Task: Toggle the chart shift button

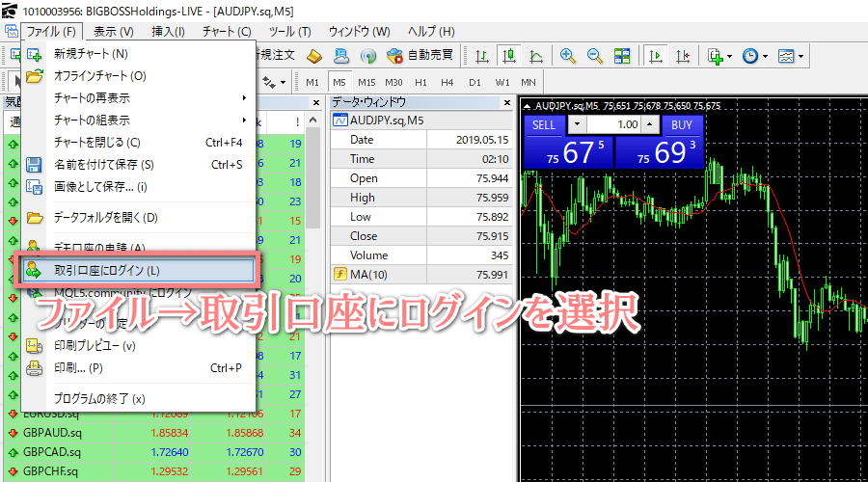Action: tap(683, 56)
